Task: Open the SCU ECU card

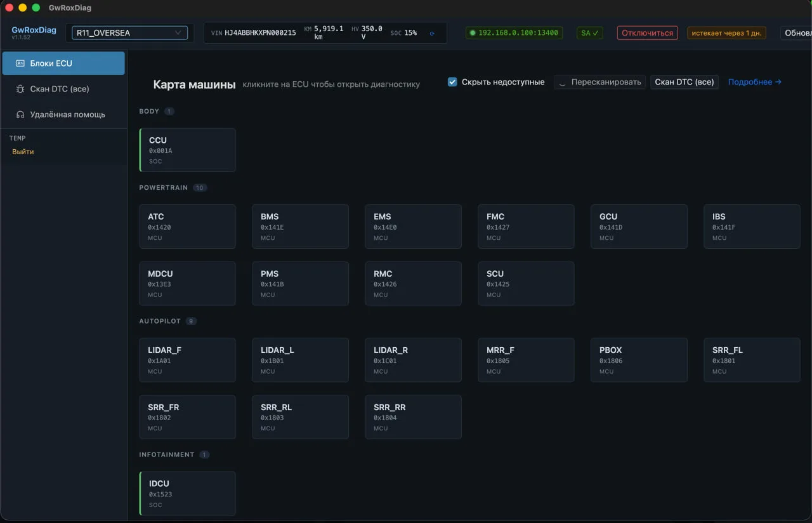Action: click(527, 284)
